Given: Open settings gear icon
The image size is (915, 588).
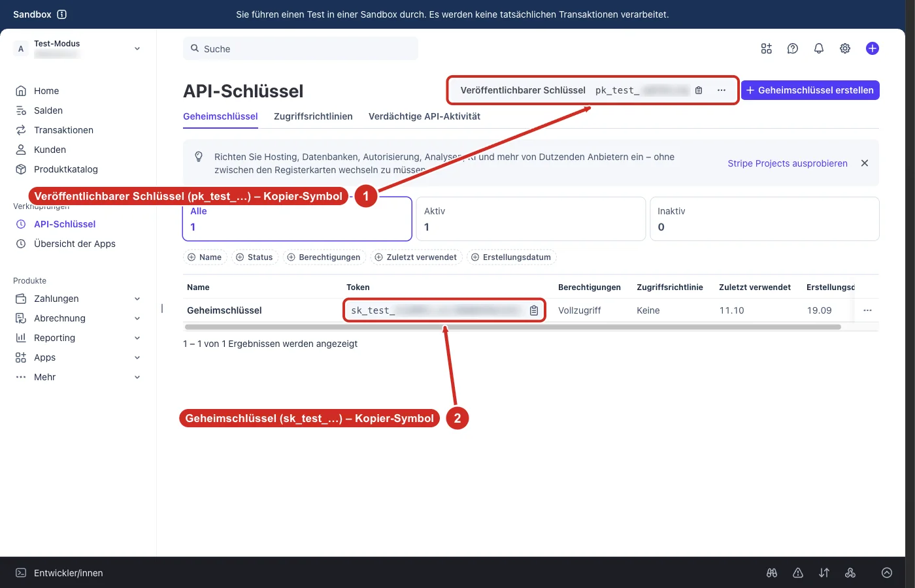Looking at the screenshot, I should tap(845, 48).
